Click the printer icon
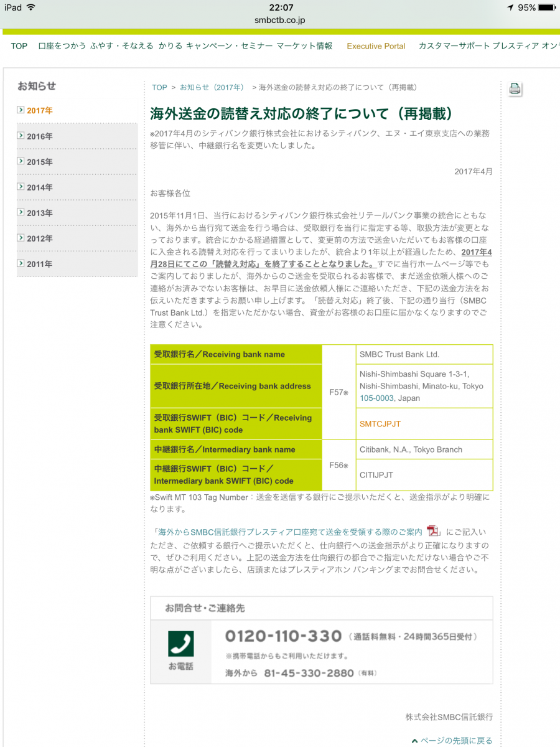This screenshot has height=747, width=560. tap(515, 88)
